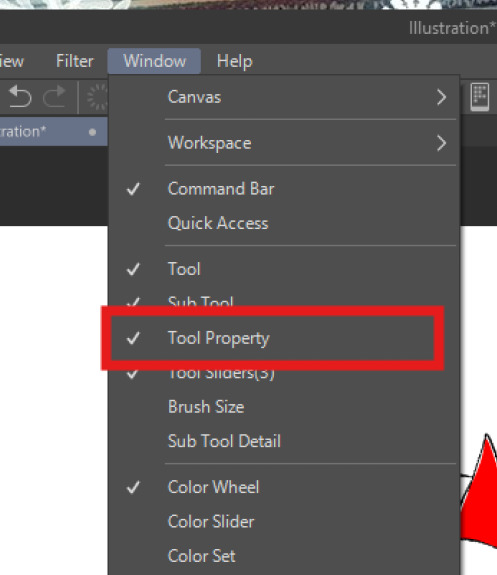This screenshot has width=497, height=575.
Task: Toggle Command Bar visibility
Action: tap(284, 189)
